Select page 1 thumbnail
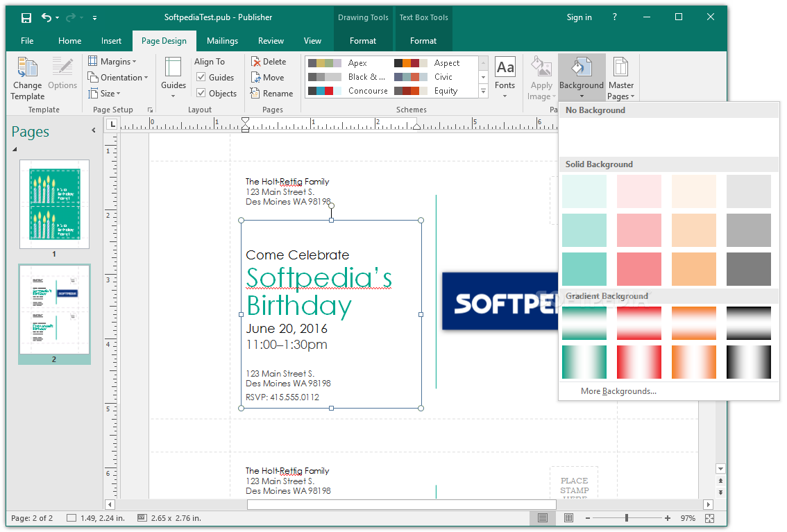The height and width of the screenshot is (532, 787). [54, 204]
